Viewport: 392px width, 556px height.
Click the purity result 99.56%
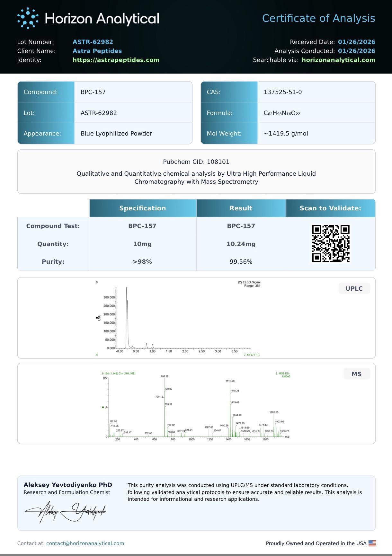coord(241,262)
